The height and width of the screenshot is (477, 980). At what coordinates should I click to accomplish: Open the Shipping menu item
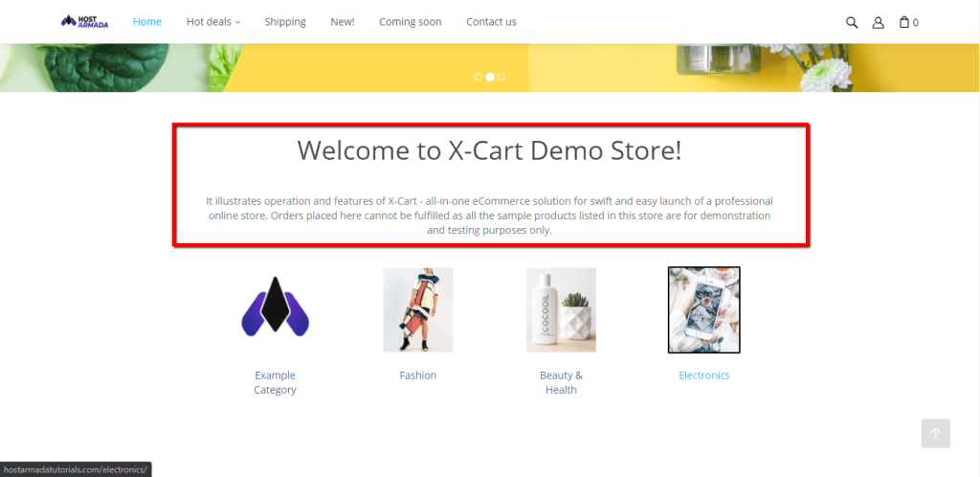[x=285, y=22]
